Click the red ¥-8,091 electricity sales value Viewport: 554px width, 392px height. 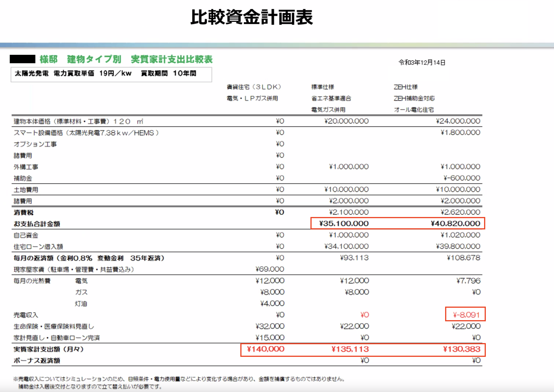[x=466, y=315]
